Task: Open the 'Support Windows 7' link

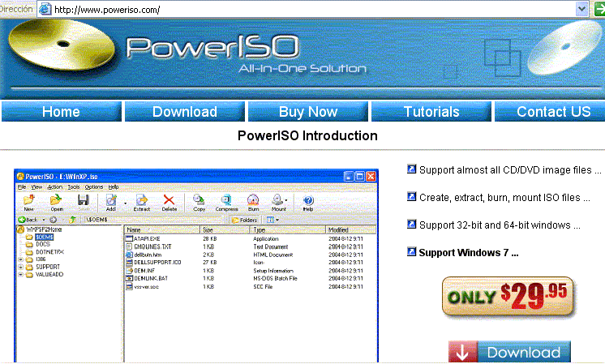Action: point(469,253)
